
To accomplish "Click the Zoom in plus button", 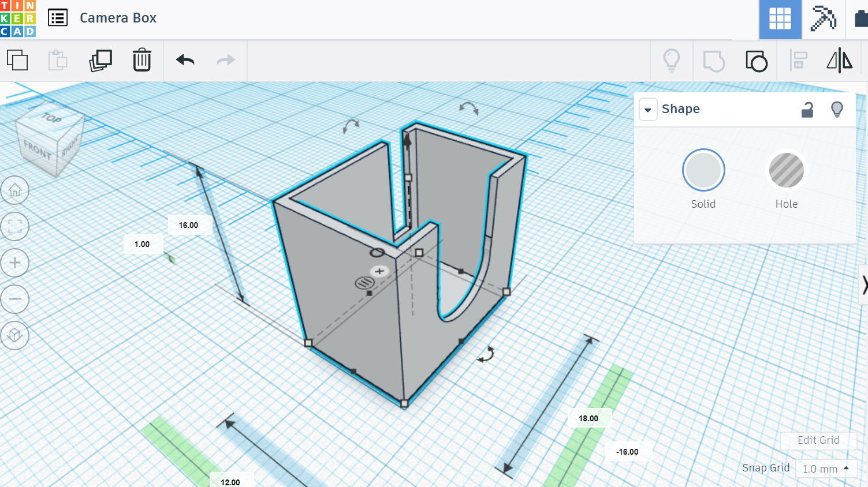I will (x=15, y=263).
